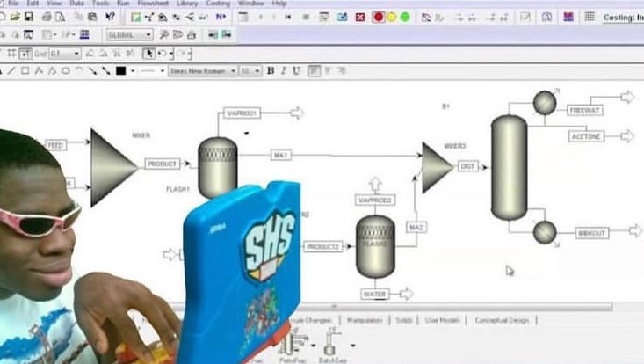The width and height of the screenshot is (644, 364).
Task: Click the black fill color swatch
Action: point(120,71)
